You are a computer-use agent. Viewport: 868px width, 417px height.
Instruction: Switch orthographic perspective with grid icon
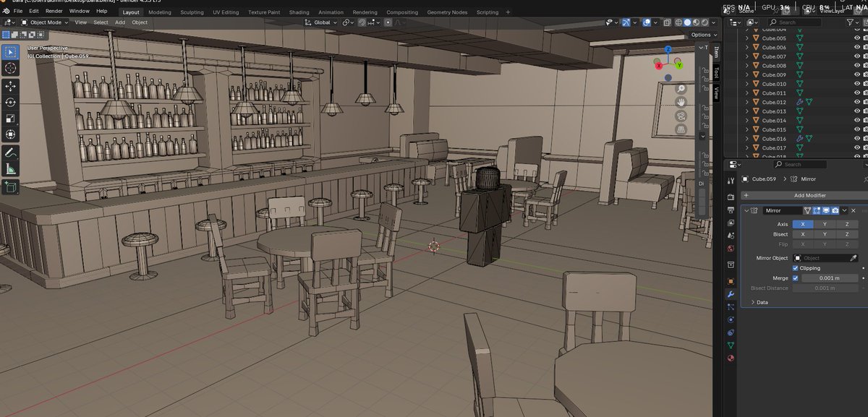coord(681,129)
